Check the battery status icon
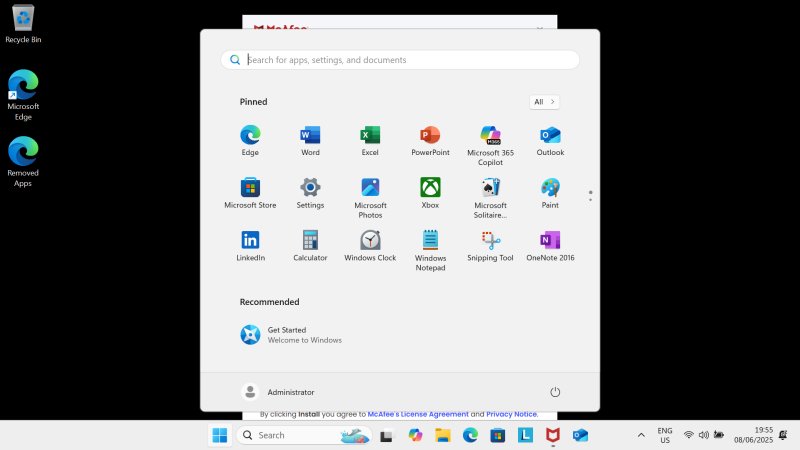 coord(719,435)
